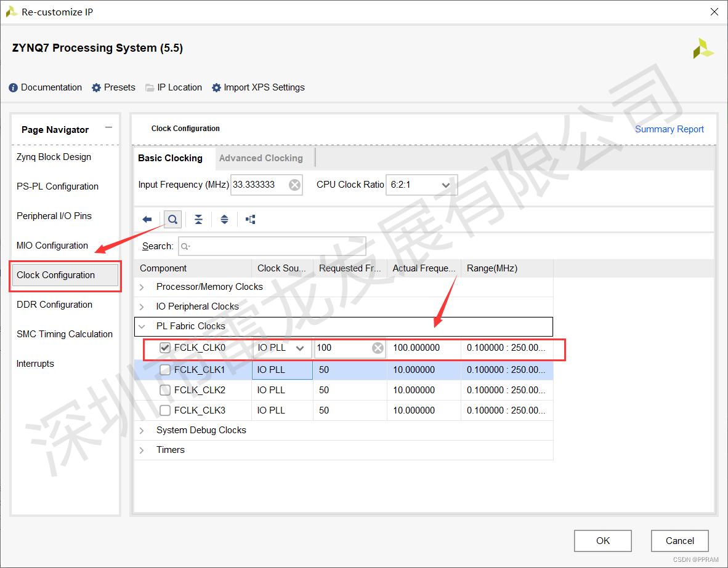728x568 pixels.
Task: Open the MIO Configuration page
Action: coord(52,246)
